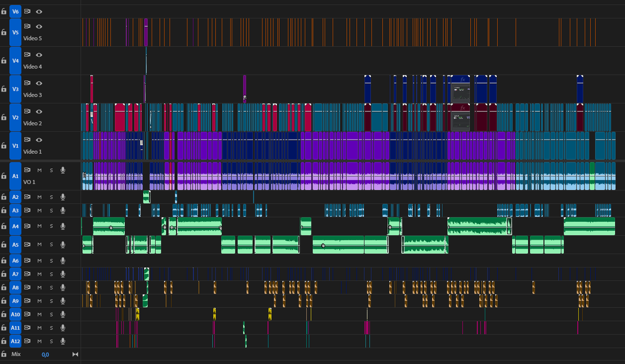Enable voice-over record on A1 track
The width and height of the screenshot is (625, 364).
63,170
